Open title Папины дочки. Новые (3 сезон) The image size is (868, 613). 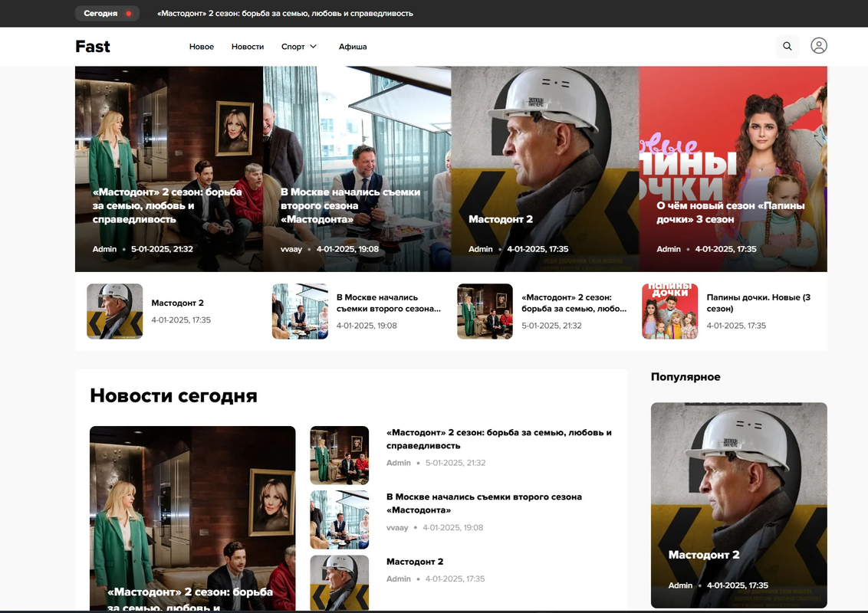point(758,303)
